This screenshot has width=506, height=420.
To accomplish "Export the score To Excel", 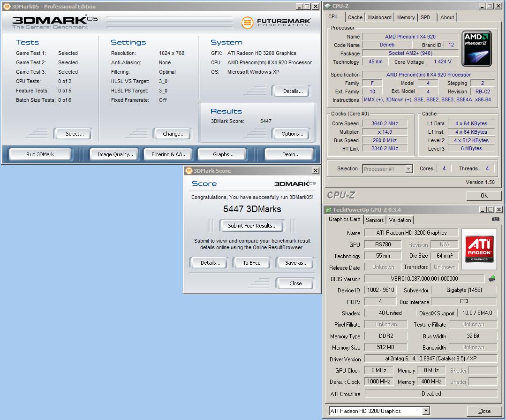I will [x=252, y=263].
